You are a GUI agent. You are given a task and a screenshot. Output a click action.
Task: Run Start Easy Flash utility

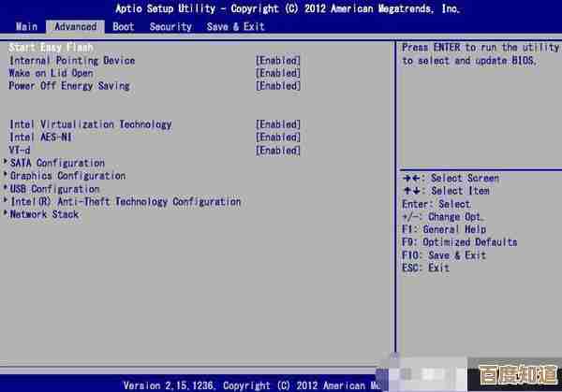(x=50, y=48)
